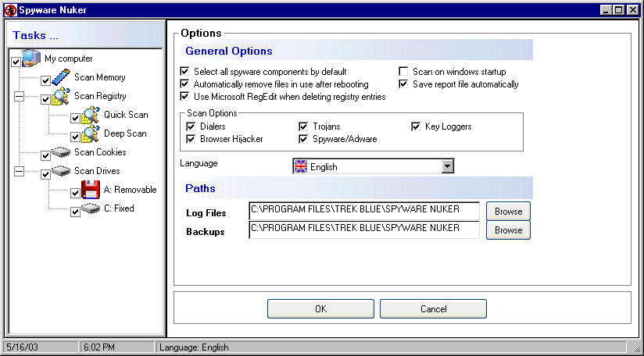The height and width of the screenshot is (356, 644).
Task: Toggle Save report file automatically
Action: click(x=403, y=84)
